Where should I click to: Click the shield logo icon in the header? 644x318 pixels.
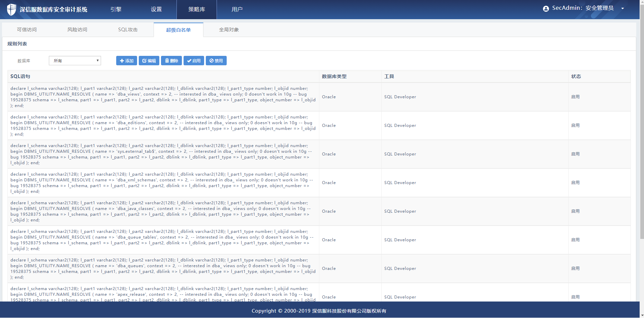11,9
